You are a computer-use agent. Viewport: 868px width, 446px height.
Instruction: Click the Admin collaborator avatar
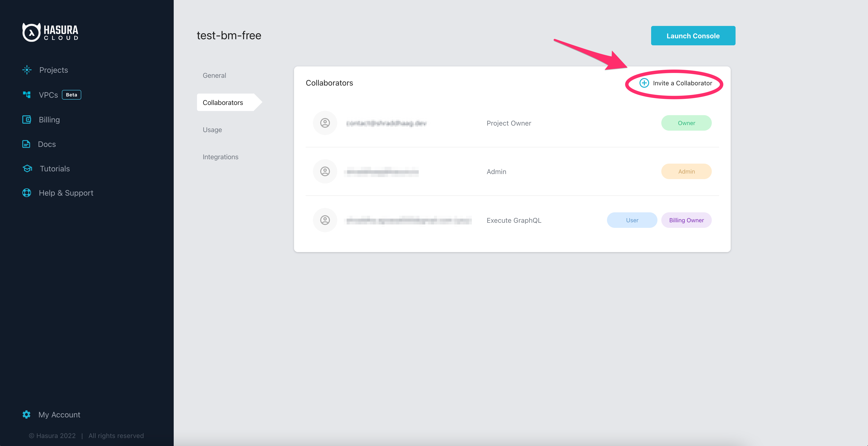coord(324,171)
